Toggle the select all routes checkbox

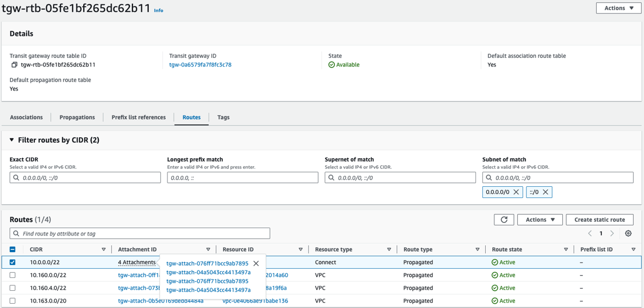[13, 250]
